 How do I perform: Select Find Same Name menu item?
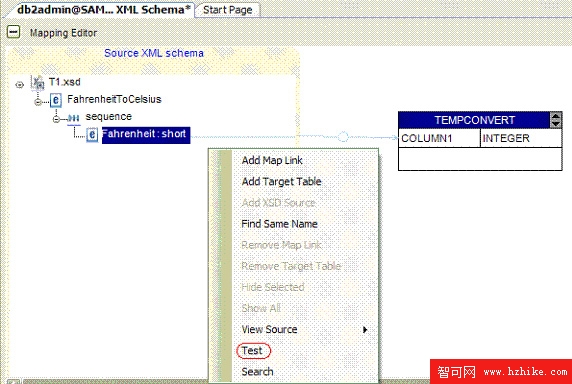click(x=279, y=224)
